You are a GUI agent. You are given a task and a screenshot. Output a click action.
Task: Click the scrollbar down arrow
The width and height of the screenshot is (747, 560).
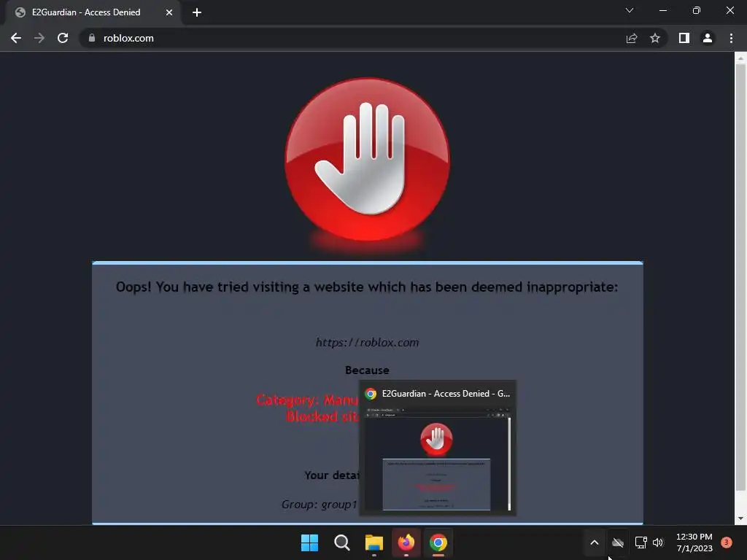point(740,518)
